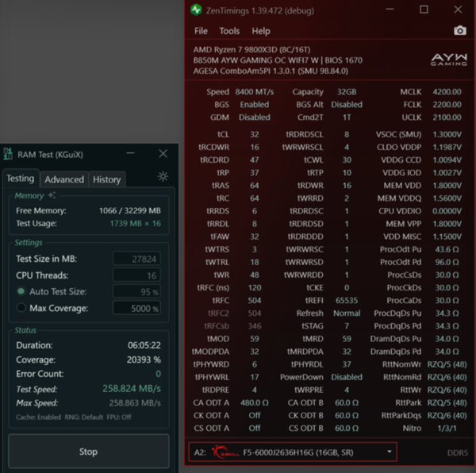
Task: Click the Speed value 8400 MT/s
Action: [x=255, y=92]
